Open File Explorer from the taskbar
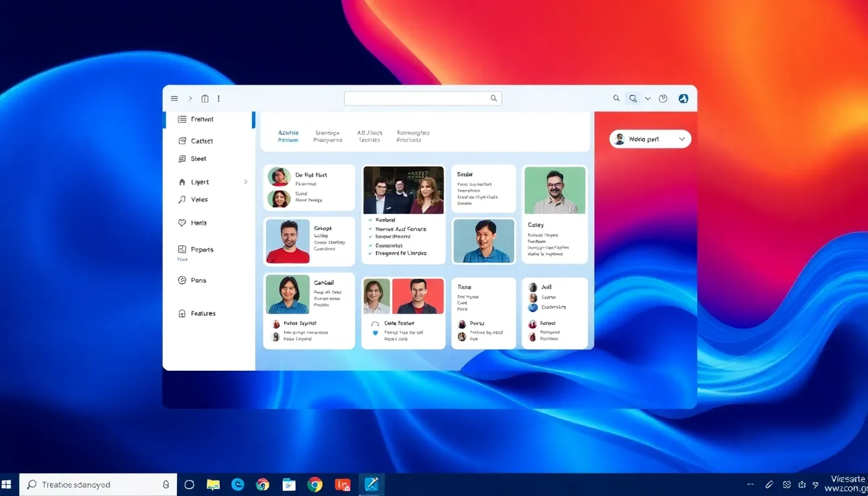The width and height of the screenshot is (868, 496). (x=213, y=484)
